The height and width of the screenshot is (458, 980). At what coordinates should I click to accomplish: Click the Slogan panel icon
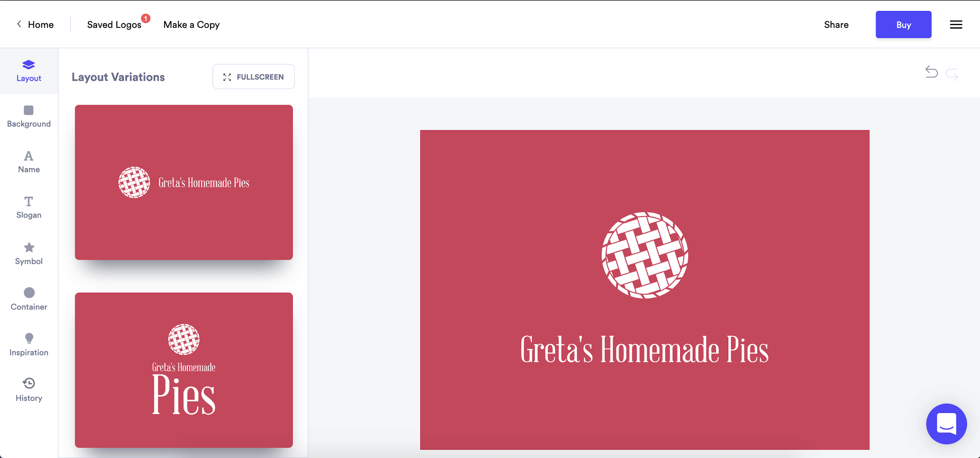coord(29,206)
